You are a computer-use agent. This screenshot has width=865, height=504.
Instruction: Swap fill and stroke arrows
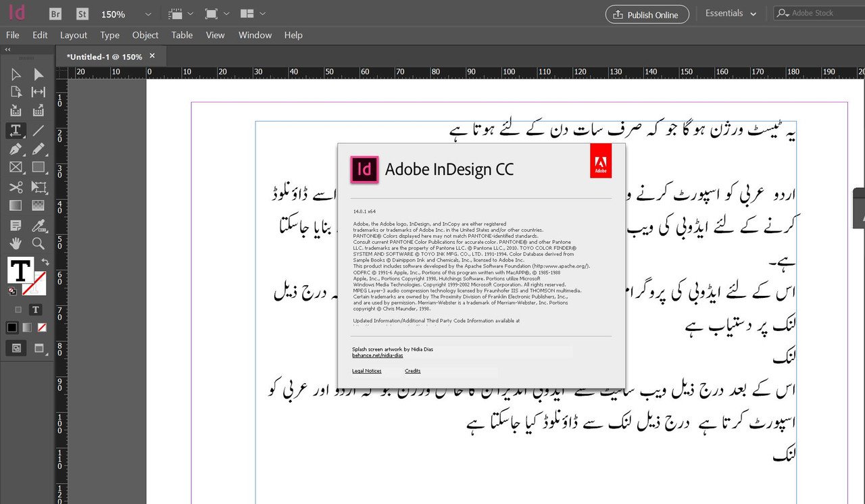tap(45, 261)
